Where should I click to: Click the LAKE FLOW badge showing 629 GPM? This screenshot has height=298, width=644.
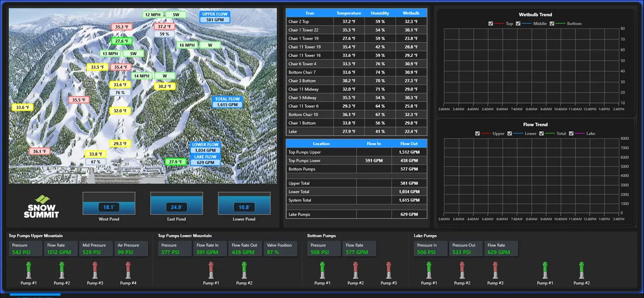click(x=205, y=160)
